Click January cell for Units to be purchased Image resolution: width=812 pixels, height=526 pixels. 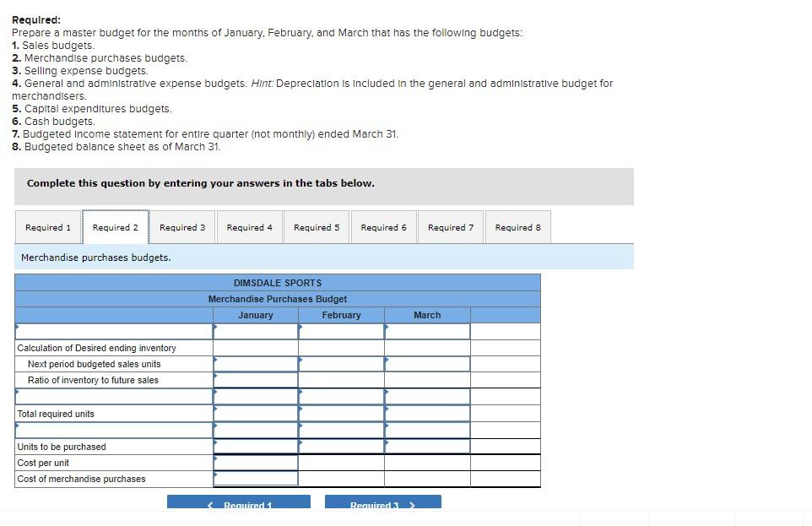(x=256, y=446)
